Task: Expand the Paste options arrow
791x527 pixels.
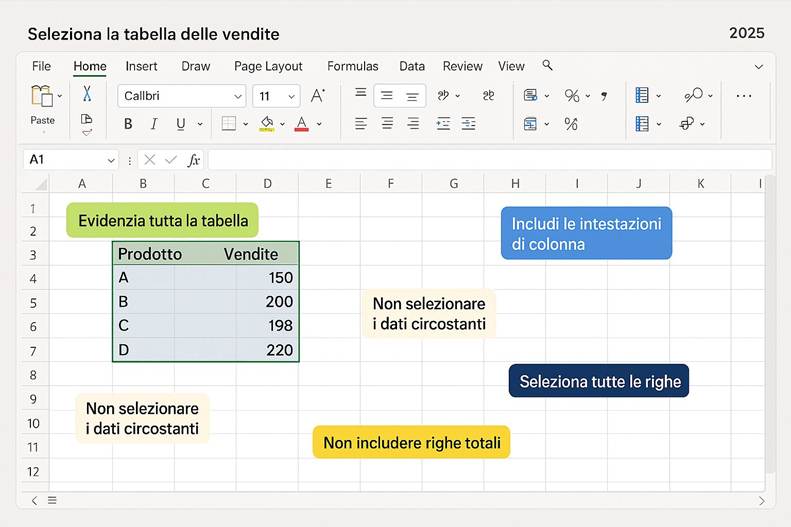Action: click(x=60, y=96)
